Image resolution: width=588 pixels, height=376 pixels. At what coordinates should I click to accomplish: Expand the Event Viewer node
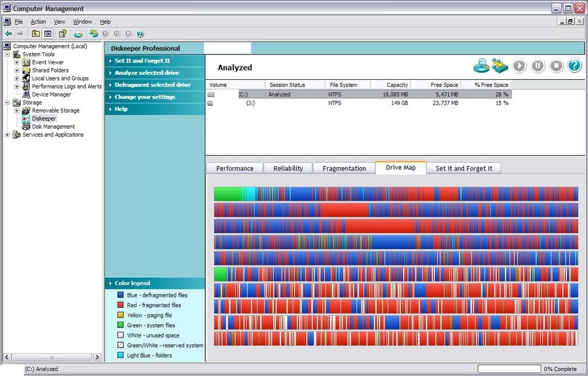point(17,62)
